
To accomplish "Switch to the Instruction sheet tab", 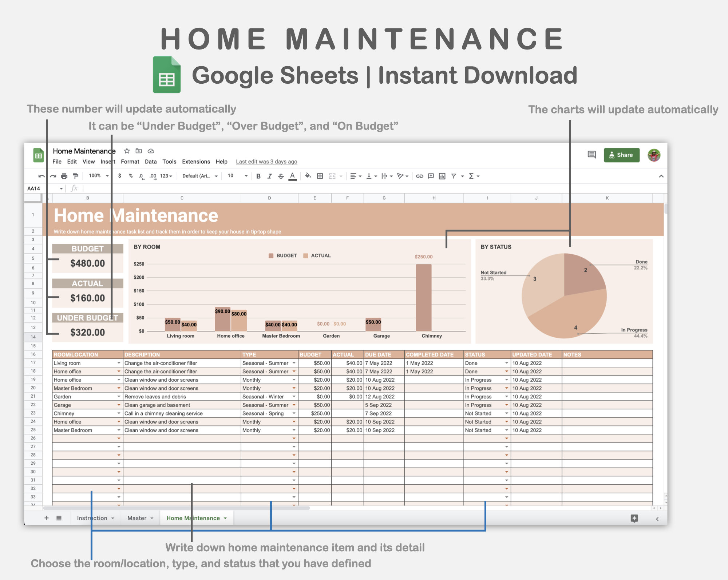I will 92,518.
